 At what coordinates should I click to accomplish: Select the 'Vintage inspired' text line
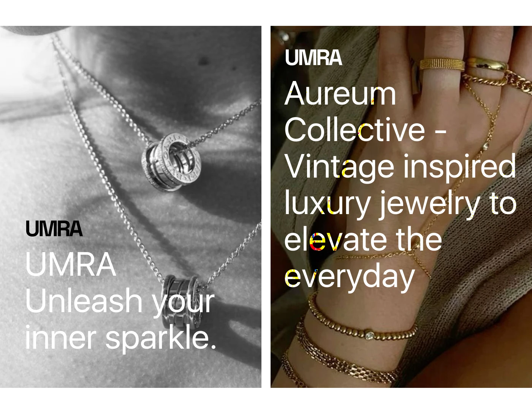point(401,166)
